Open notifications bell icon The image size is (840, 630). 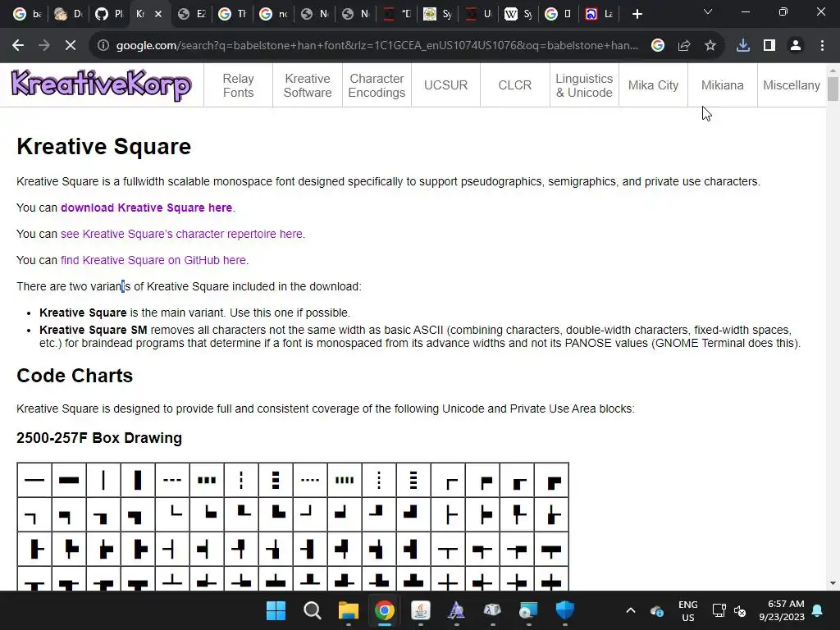[x=818, y=610]
